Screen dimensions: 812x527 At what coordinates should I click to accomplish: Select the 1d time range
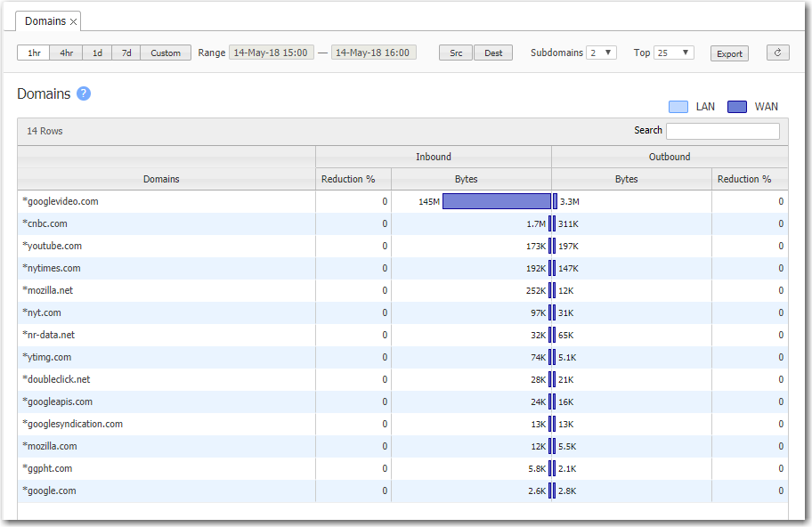[x=97, y=53]
